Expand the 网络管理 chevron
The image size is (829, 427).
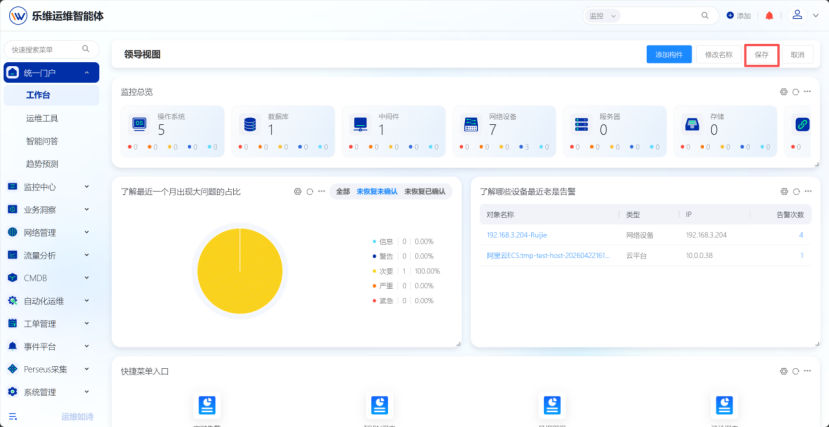(87, 232)
